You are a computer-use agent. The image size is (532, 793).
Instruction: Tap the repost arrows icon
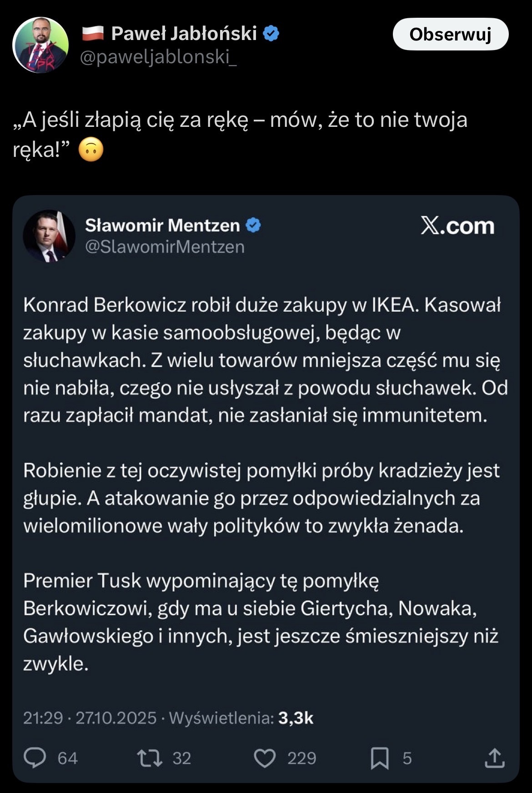pos(150,758)
